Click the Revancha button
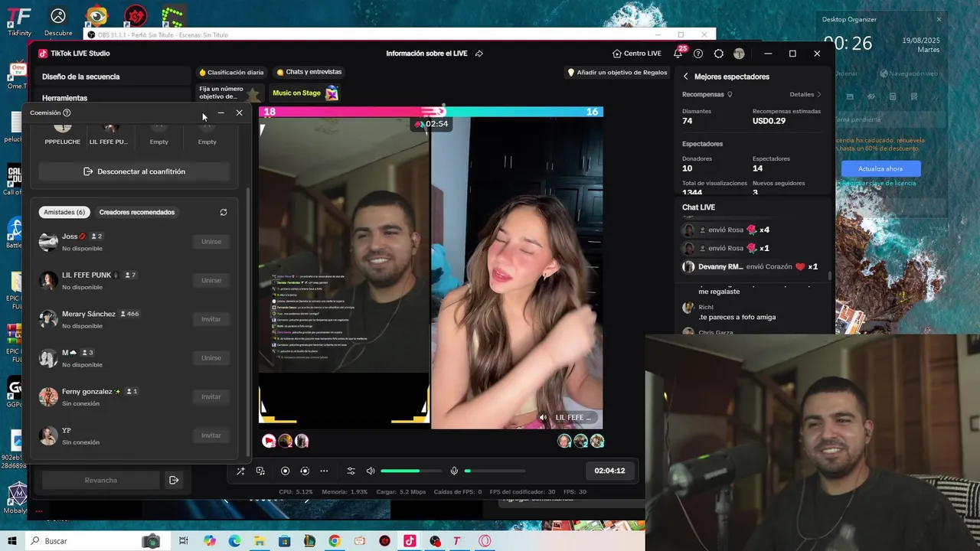 tap(101, 480)
